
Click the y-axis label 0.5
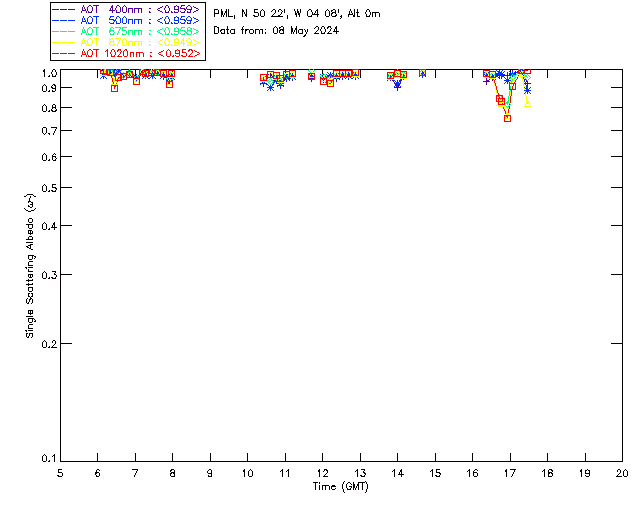tap(49, 188)
